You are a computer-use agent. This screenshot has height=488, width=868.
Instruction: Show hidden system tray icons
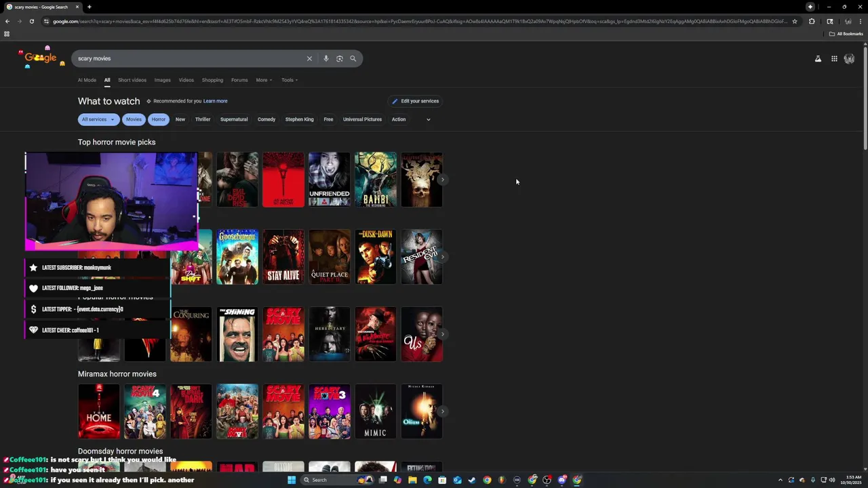coord(780,480)
